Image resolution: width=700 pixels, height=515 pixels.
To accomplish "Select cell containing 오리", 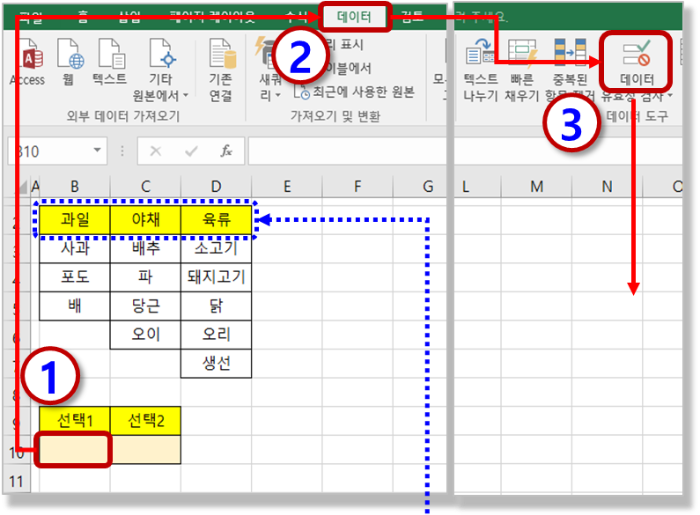I will click(216, 335).
